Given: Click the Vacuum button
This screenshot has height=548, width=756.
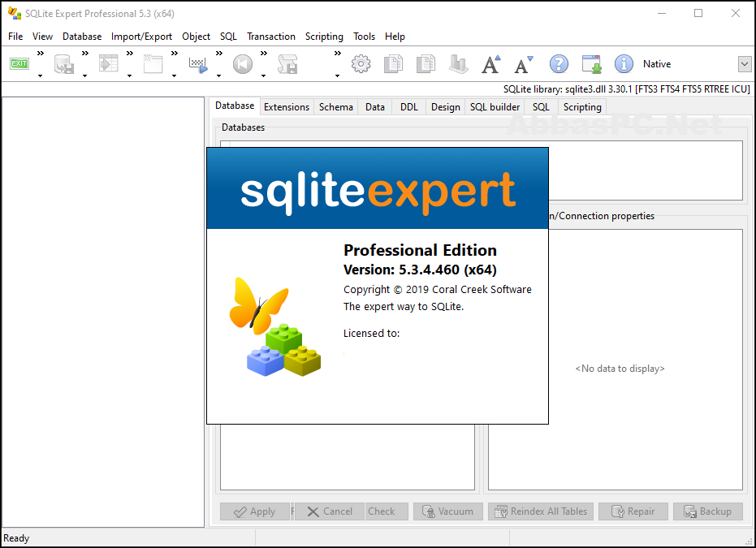Looking at the screenshot, I should [448, 511].
